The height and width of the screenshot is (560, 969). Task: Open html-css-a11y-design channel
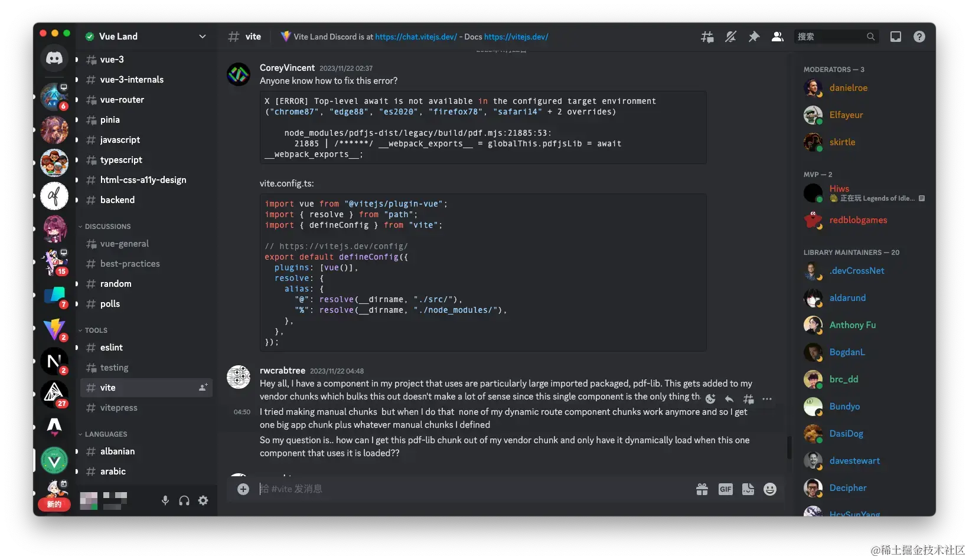coord(146,180)
